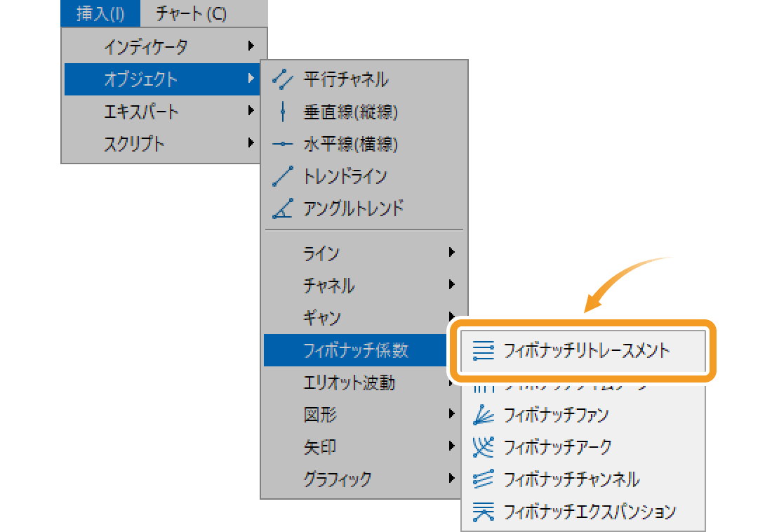Select エキスパート menu entry

pyautogui.click(x=163, y=112)
